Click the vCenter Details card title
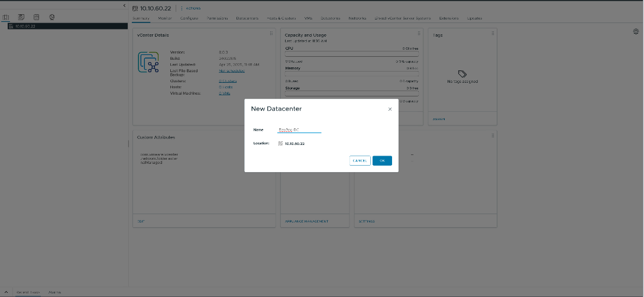The width and height of the screenshot is (644, 297). (x=153, y=35)
